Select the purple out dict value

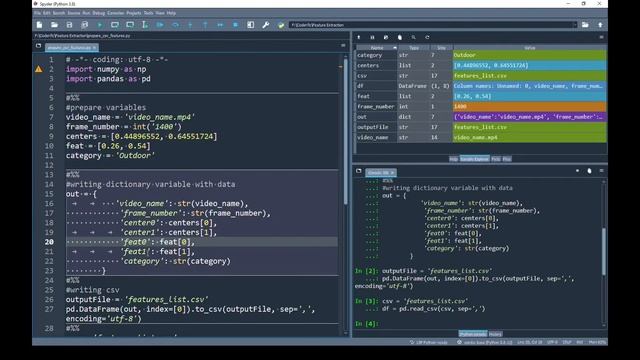click(x=530, y=117)
